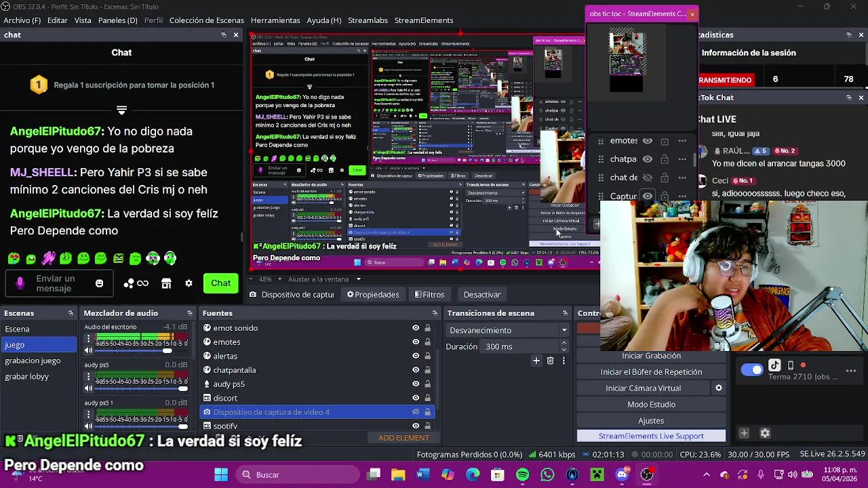Viewport: 868px width, 488px height.
Task: Click the microphone icon in chat message box
Action: click(x=20, y=283)
